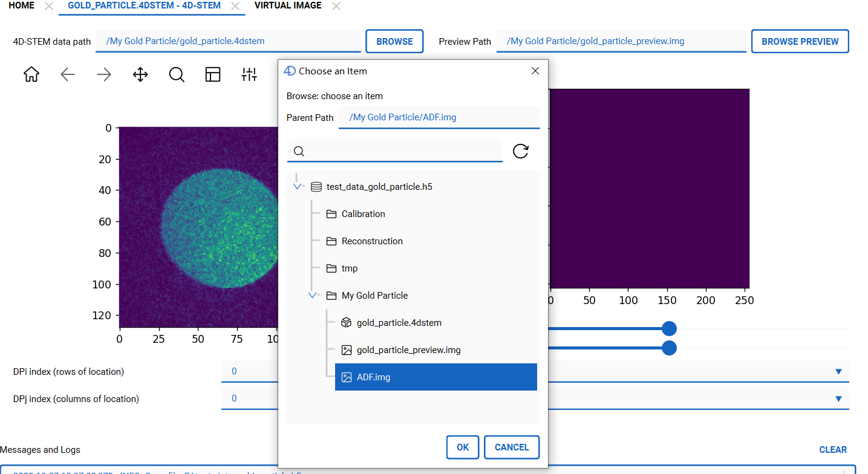Confirm selection with OK button
Screen dimensions: 868x474
click(x=463, y=447)
